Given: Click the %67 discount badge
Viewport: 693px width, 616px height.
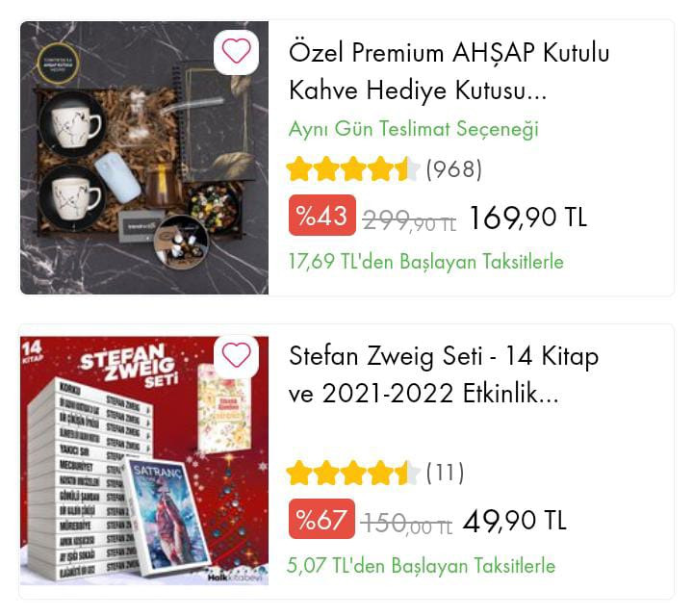Looking at the screenshot, I should (321, 519).
